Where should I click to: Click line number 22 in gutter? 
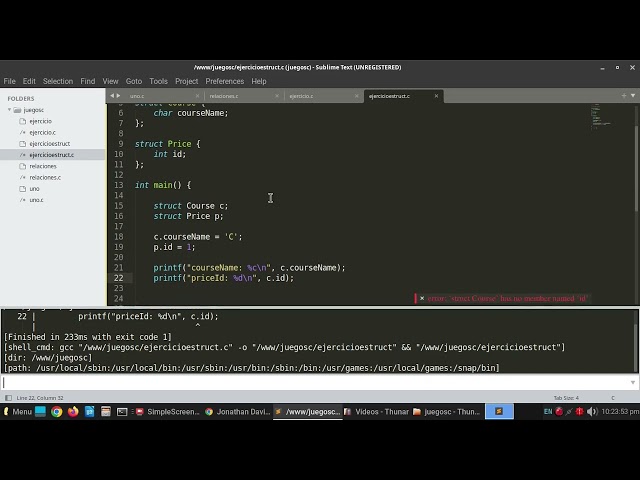118,278
